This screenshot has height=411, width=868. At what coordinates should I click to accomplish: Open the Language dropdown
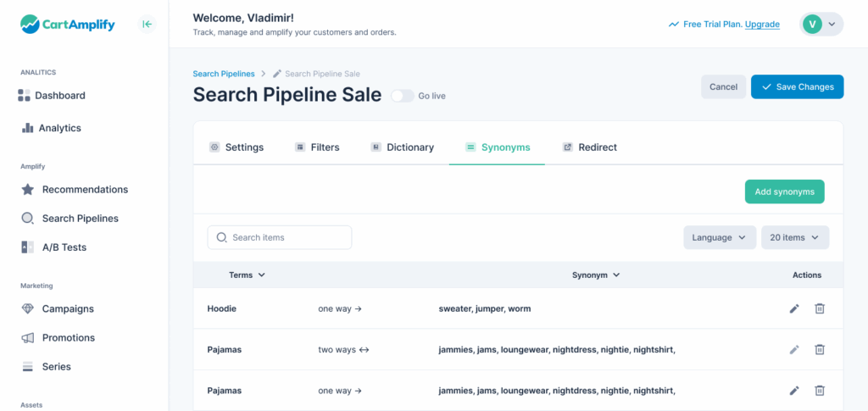[x=720, y=238]
